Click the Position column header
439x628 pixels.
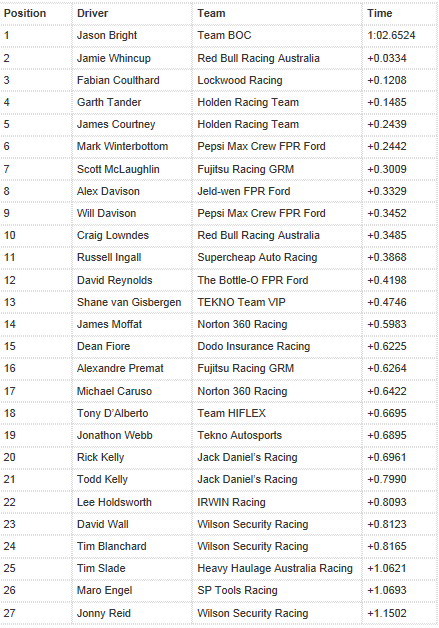(25, 13)
